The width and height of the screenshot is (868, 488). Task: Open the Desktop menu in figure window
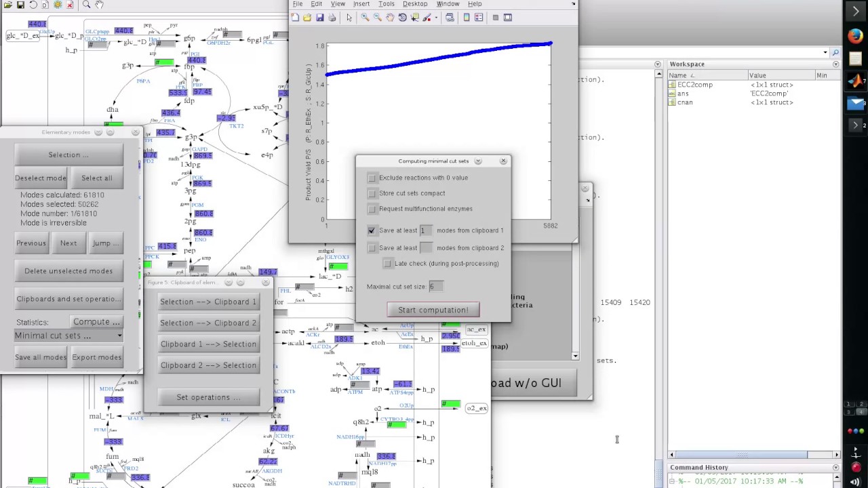click(x=415, y=4)
